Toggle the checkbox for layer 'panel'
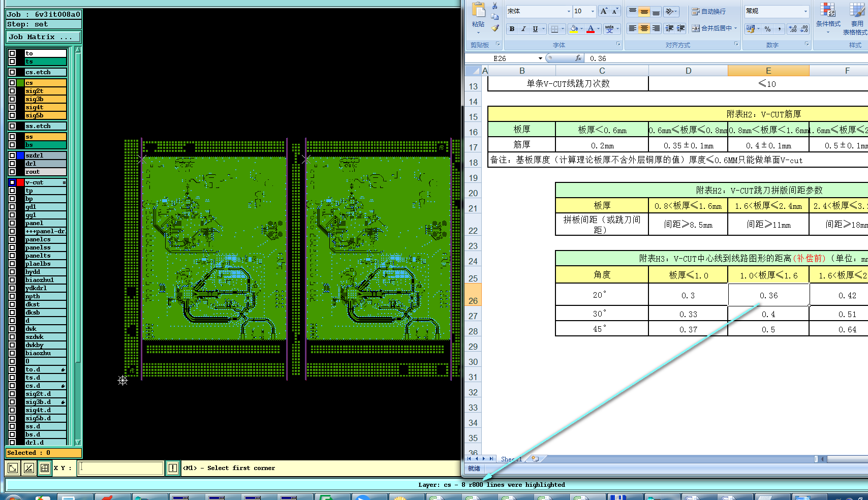Viewport: 868px width, 500px height. click(12, 223)
